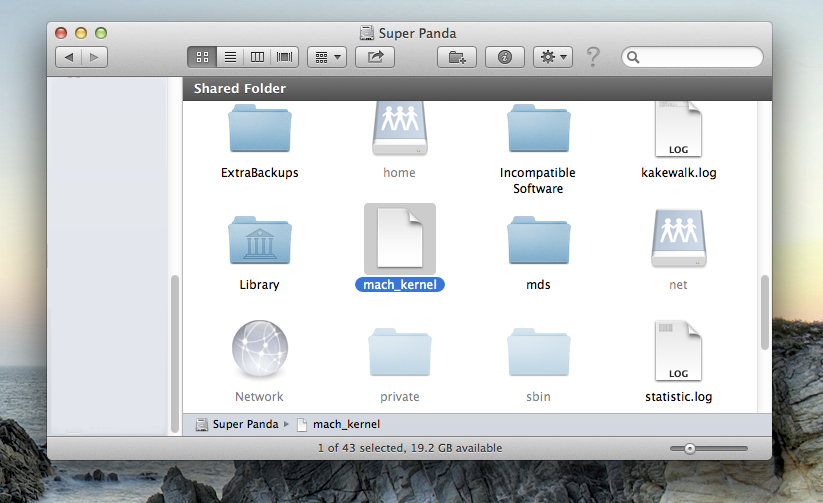This screenshot has height=503, width=823.
Task: Open the Action gear menu
Action: (553, 57)
